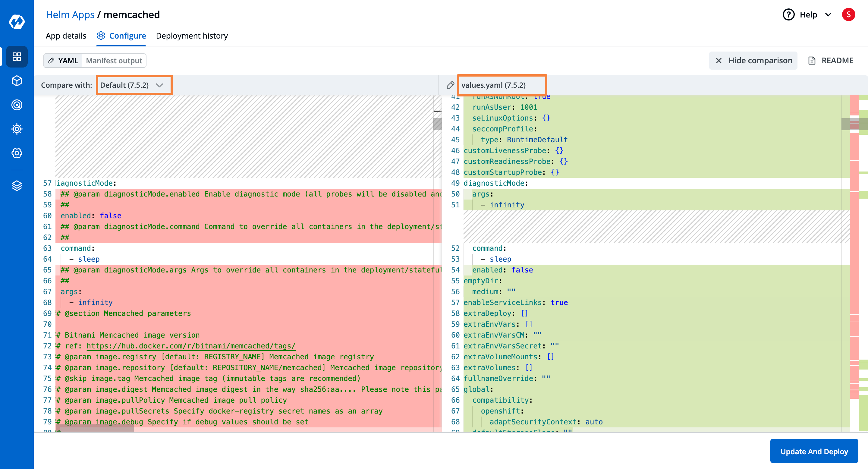Click the README document icon
This screenshot has height=469, width=868.
click(x=811, y=61)
